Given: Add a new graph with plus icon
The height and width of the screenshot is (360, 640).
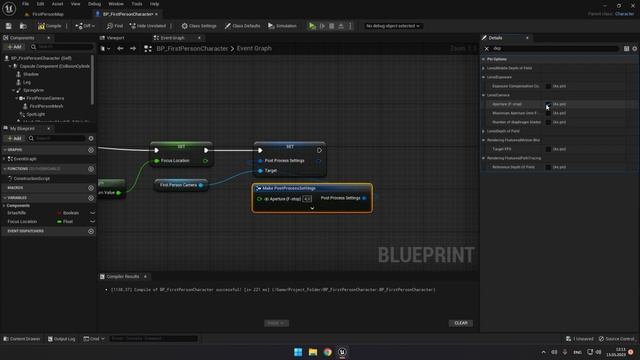Looking at the screenshot, I should click(x=91, y=150).
